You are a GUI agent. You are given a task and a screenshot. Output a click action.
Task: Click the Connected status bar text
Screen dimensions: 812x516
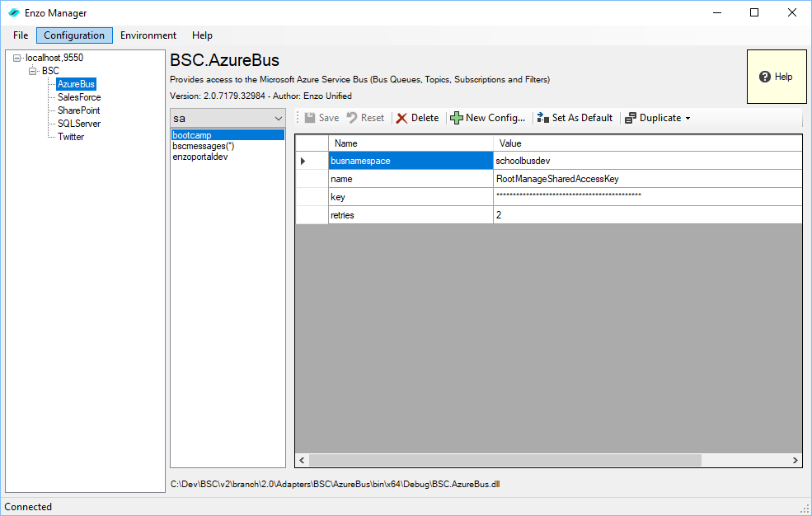point(28,507)
